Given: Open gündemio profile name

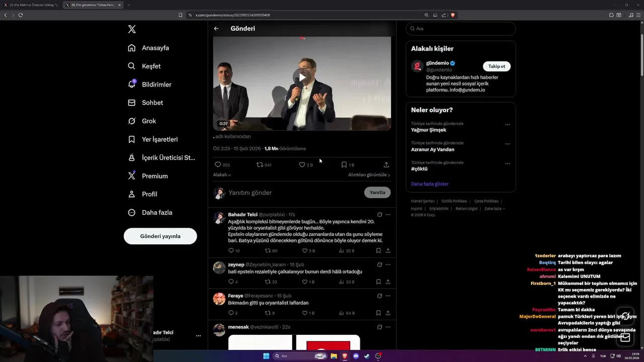Looking at the screenshot, I should 437,63.
